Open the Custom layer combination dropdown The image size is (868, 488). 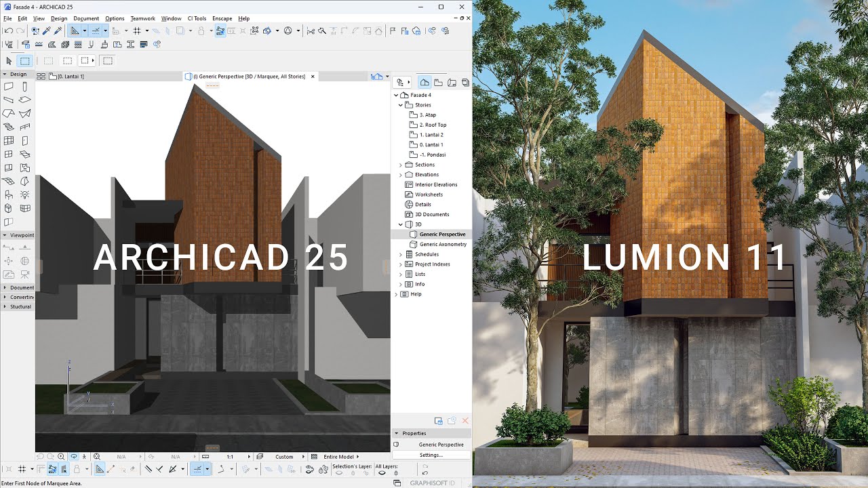click(280, 457)
